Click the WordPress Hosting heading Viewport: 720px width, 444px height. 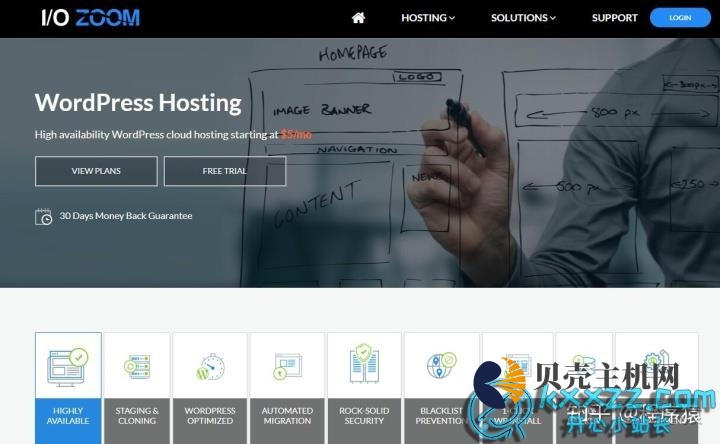coord(138,102)
